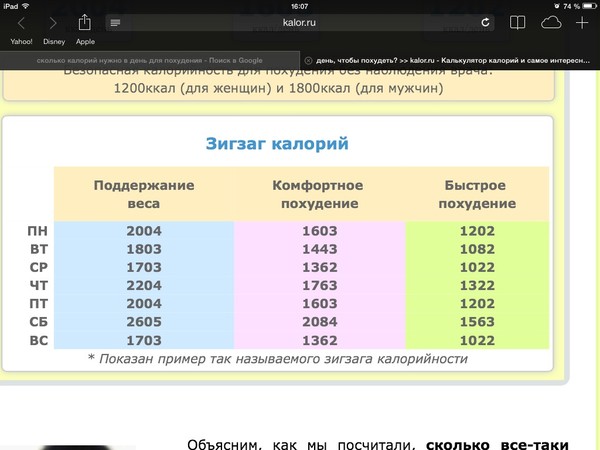This screenshot has width=600, height=450.
Task: Tap the Safari forward arrow
Action: coord(53,23)
